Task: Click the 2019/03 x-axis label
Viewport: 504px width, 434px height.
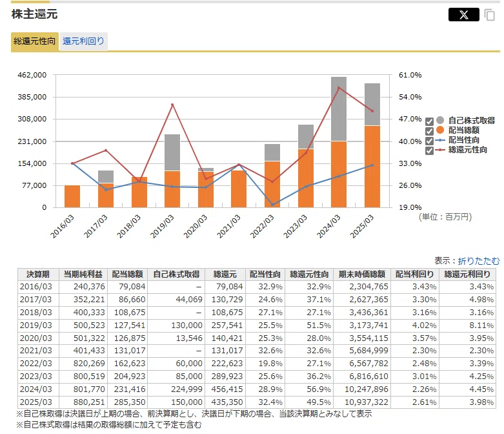Action: pyautogui.click(x=163, y=227)
